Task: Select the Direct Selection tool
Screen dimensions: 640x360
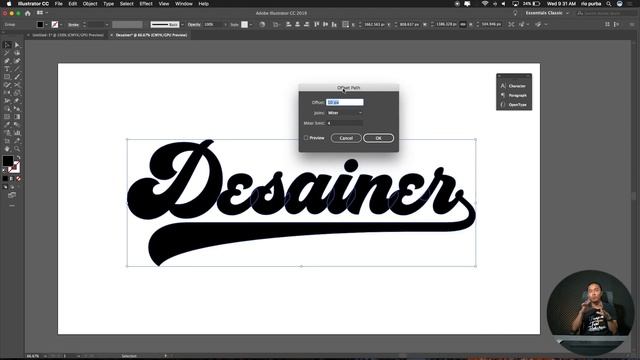Action: (17, 45)
